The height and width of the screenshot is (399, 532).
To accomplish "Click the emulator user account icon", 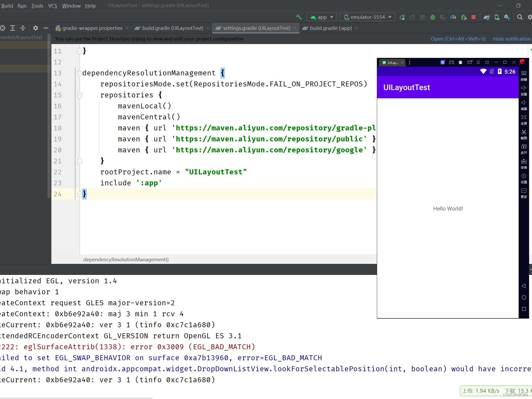I will [x=460, y=62].
